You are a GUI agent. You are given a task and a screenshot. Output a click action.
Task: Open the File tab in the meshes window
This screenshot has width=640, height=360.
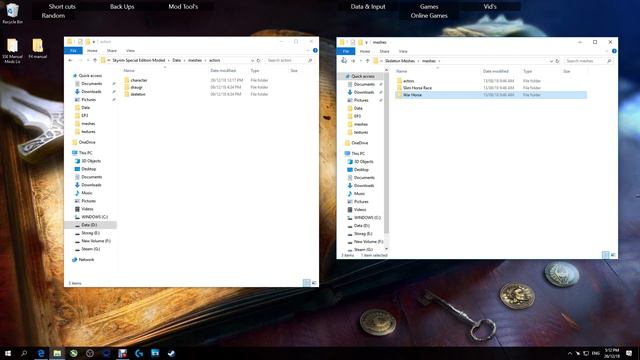pos(346,51)
